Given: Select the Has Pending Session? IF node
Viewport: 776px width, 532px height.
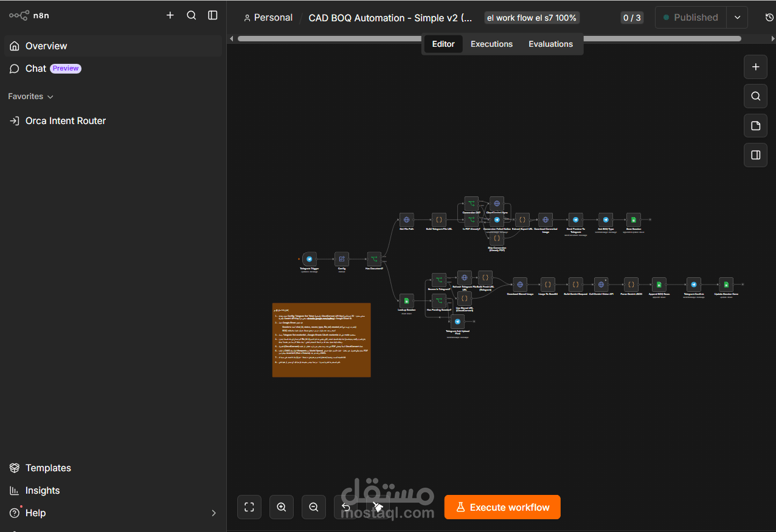Looking at the screenshot, I should coord(439,301).
